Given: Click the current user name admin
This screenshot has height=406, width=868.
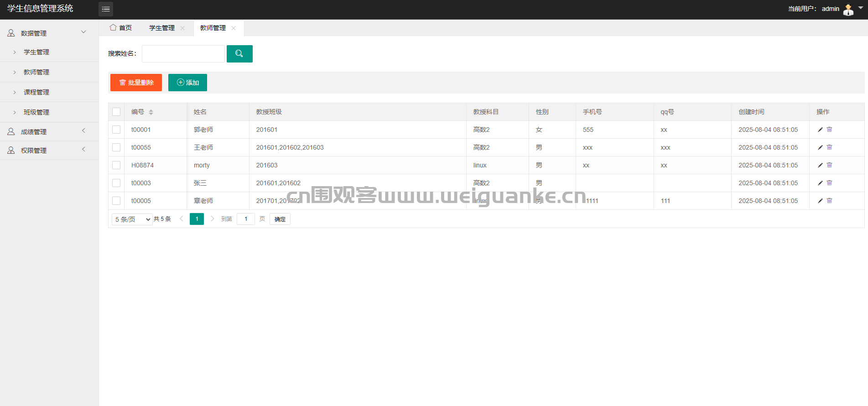Looking at the screenshot, I should point(831,9).
